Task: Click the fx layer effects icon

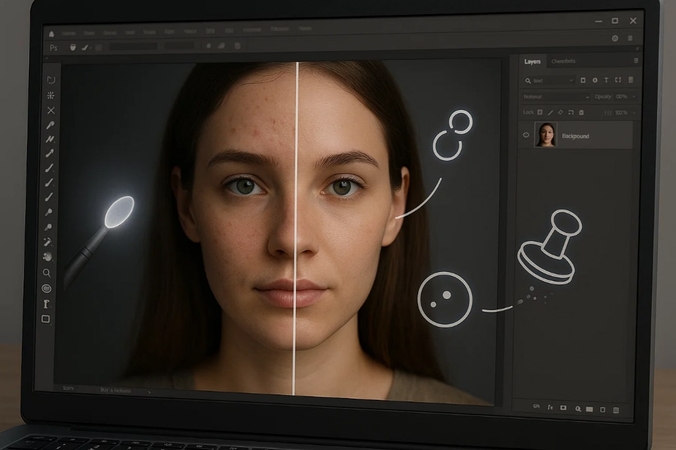Action: pos(549,407)
